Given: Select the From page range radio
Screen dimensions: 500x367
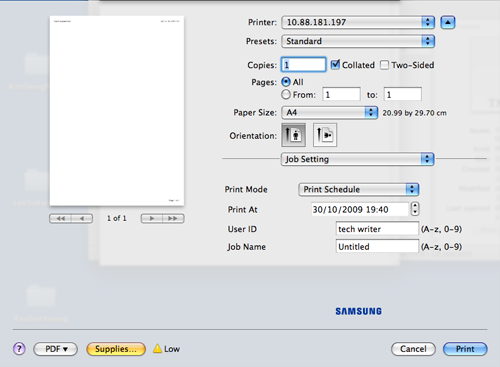Looking at the screenshot, I should [x=286, y=95].
